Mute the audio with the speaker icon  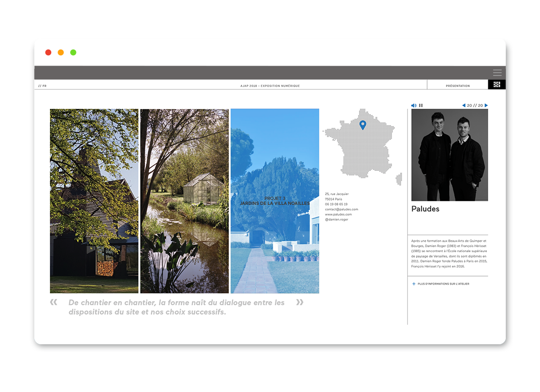tap(414, 106)
